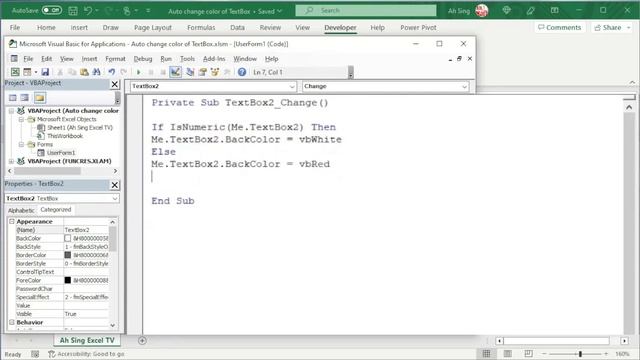Switch to Page Layout view icon
Image resolution: width=640 pixels, height=360 pixels.
pos(507,353)
